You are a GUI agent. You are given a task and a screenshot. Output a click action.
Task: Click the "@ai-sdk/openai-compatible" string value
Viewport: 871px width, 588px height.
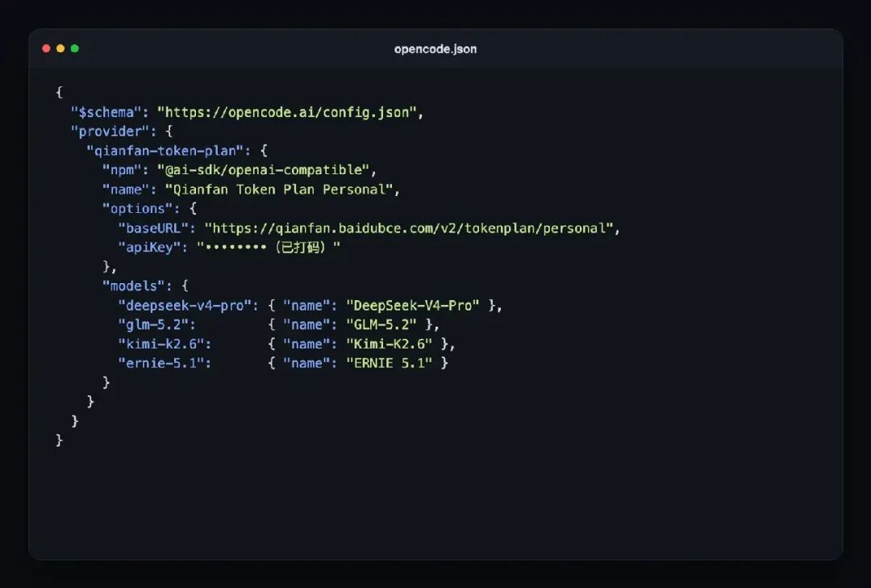(x=263, y=170)
